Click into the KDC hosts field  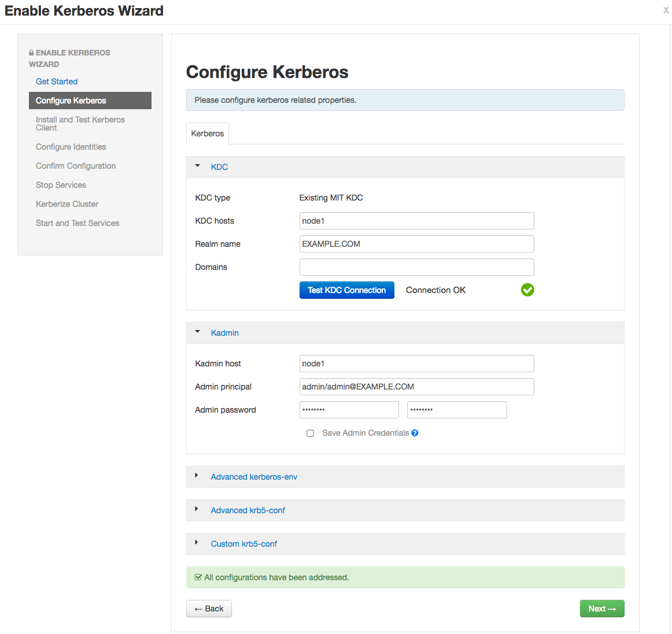(x=416, y=221)
